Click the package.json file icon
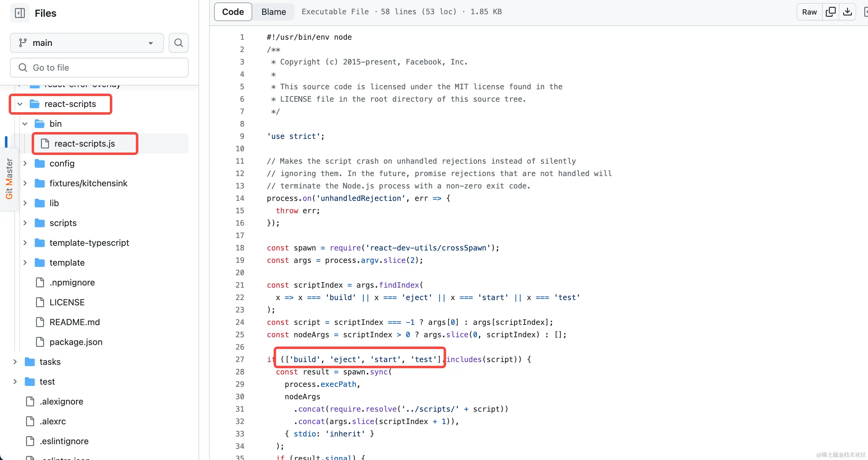868x460 pixels. point(40,342)
